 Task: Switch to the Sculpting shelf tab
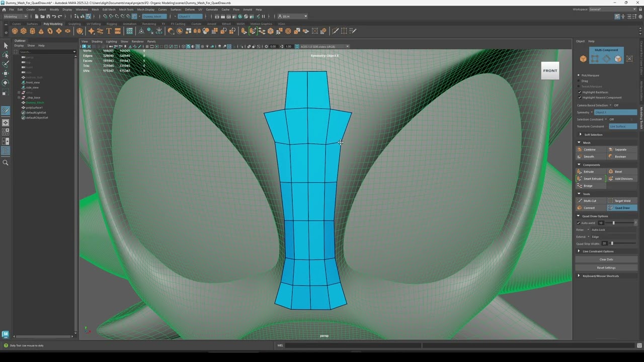pos(74,24)
